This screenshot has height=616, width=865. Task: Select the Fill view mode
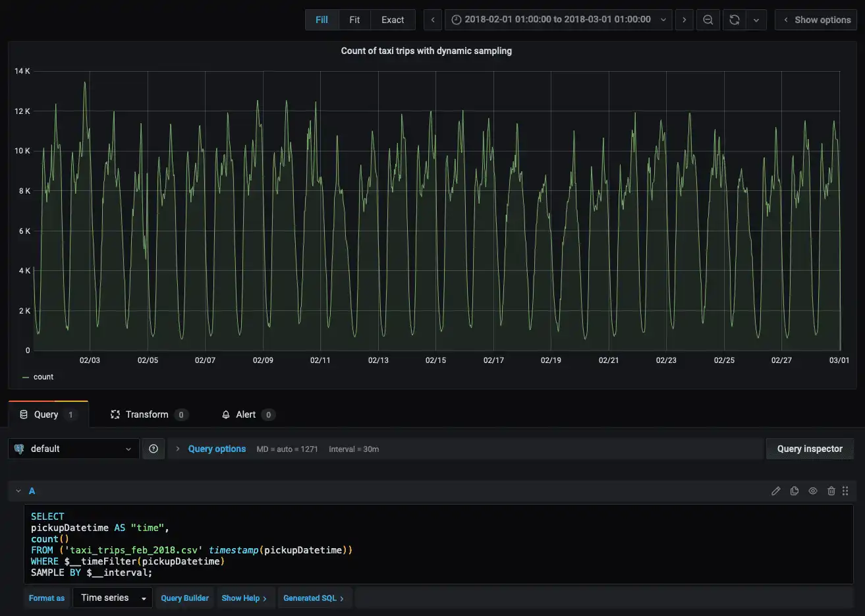pos(321,20)
